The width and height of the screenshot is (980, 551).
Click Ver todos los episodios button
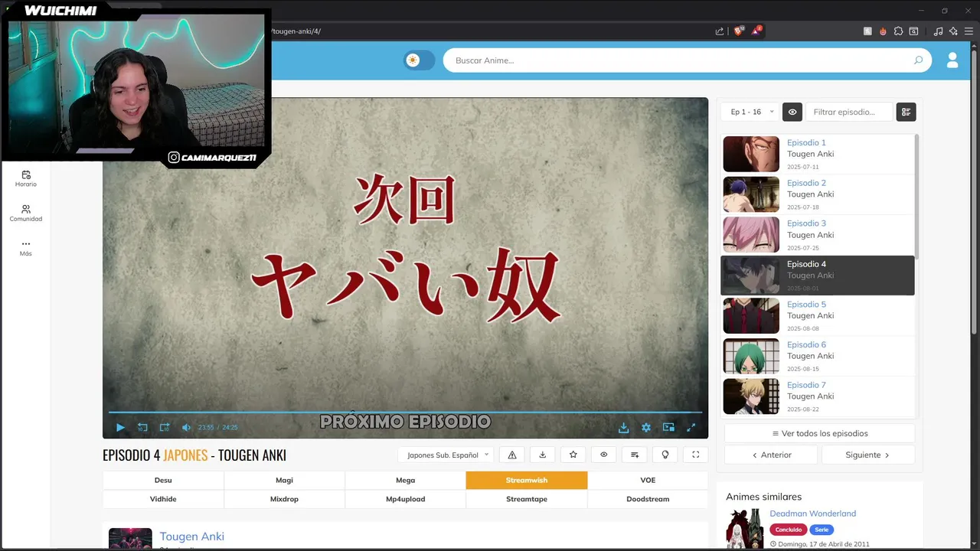click(x=819, y=433)
